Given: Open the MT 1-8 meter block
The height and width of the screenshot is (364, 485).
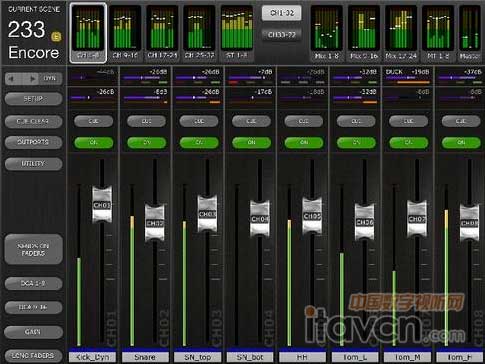Looking at the screenshot, I should point(438,33).
